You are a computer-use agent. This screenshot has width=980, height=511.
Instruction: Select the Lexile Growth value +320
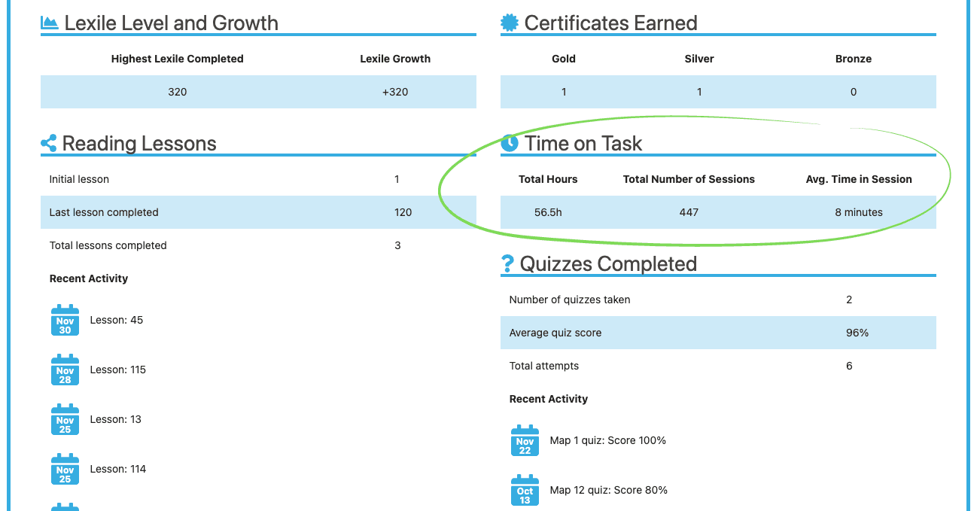(395, 92)
